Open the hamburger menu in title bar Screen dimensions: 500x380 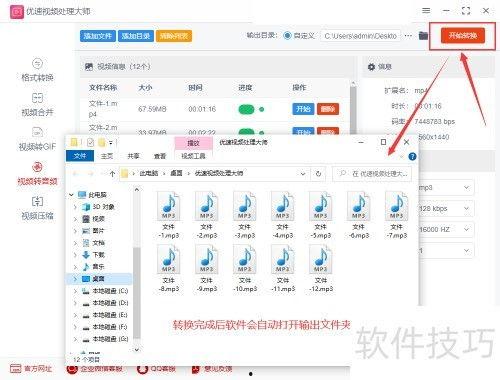(x=426, y=11)
